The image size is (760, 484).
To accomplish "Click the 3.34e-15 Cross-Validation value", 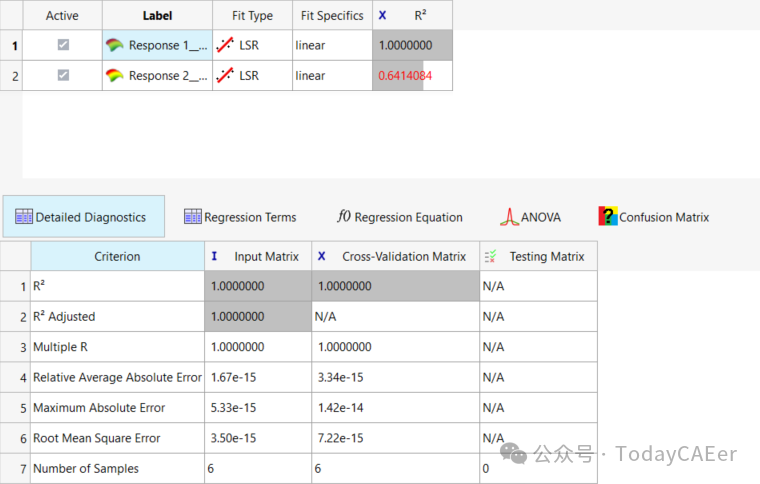I will 340,377.
